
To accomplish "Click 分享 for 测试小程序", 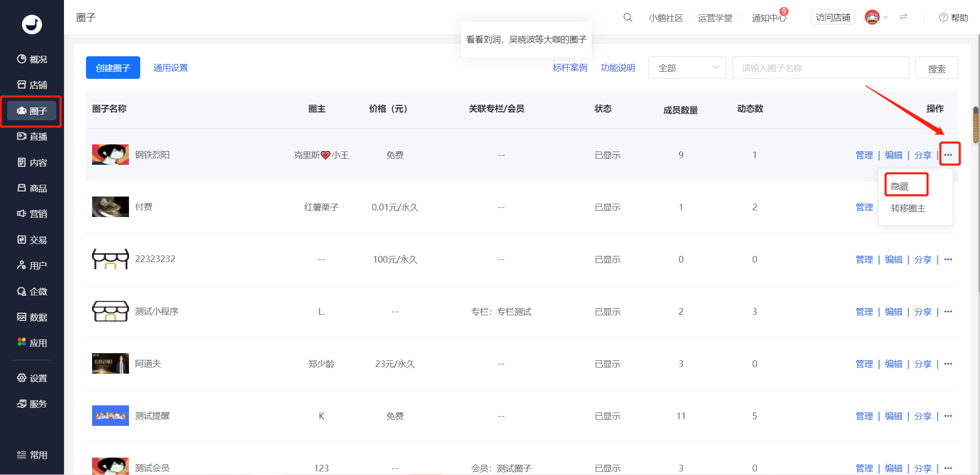I will [923, 312].
